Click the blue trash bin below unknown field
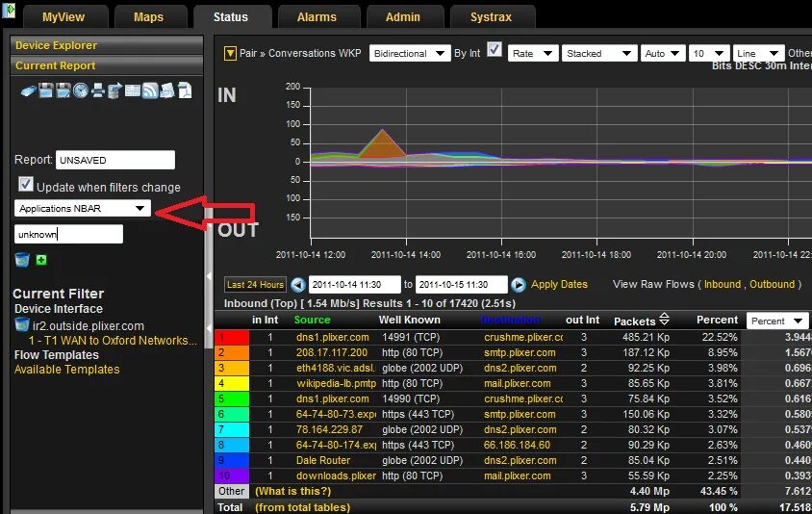This screenshot has width=812, height=514. click(x=22, y=260)
